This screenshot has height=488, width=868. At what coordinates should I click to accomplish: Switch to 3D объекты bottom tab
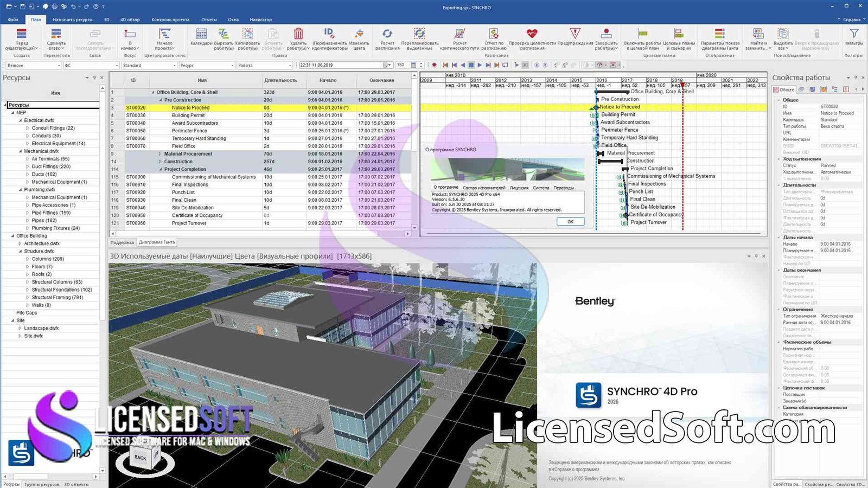76,484
